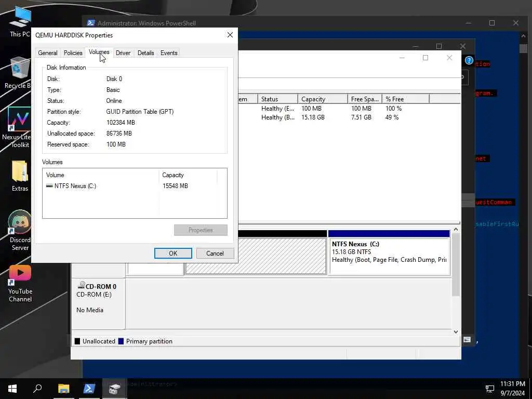Screen dimensions: 532x399
Task: Sort by Free Space column header
Action: pyautogui.click(x=365, y=99)
